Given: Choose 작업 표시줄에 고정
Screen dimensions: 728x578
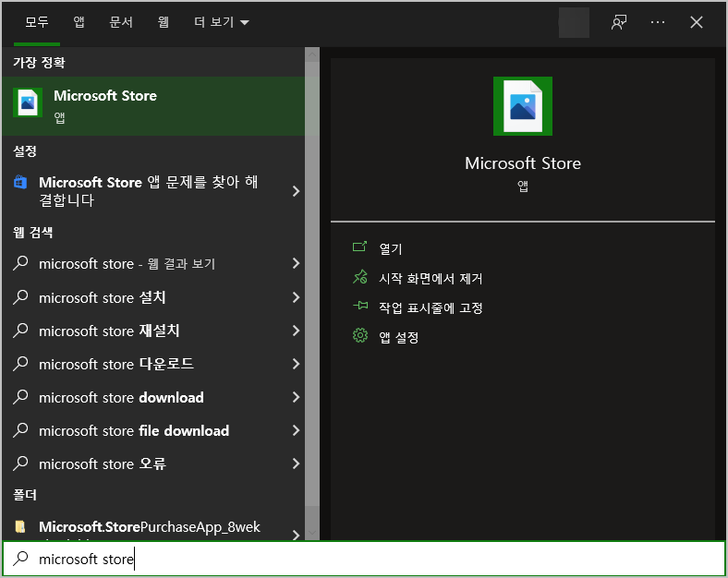Looking at the screenshot, I should [x=431, y=307].
